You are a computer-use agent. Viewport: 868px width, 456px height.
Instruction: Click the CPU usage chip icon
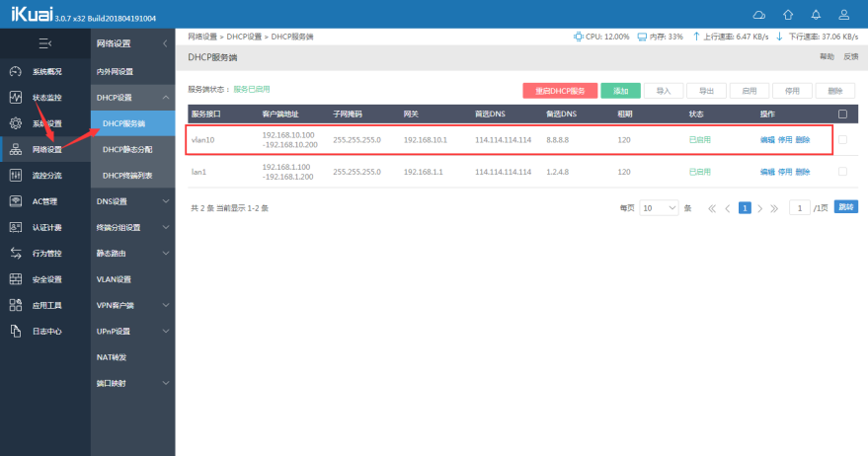point(578,37)
